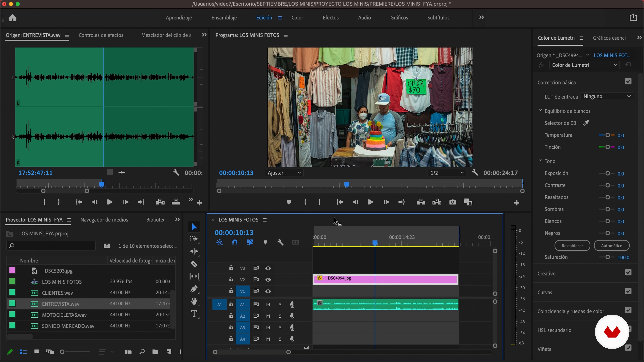Click the Export Frame camera icon
Viewport: 644px width, 362px height.
click(452, 202)
